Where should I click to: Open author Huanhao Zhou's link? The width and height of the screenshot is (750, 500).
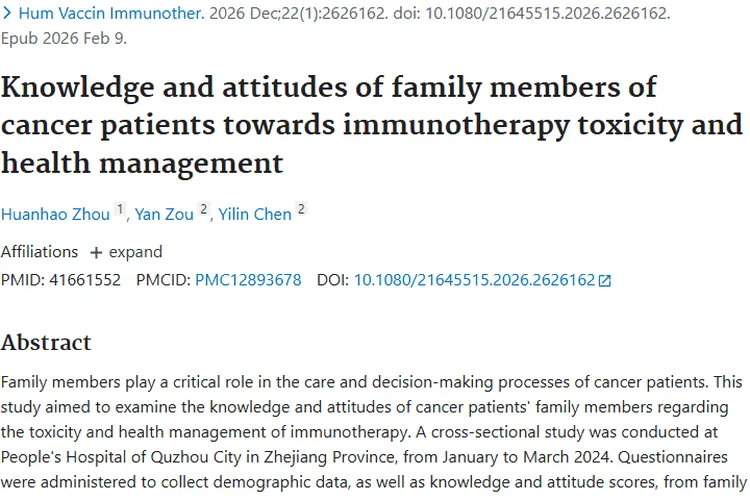[x=55, y=214]
